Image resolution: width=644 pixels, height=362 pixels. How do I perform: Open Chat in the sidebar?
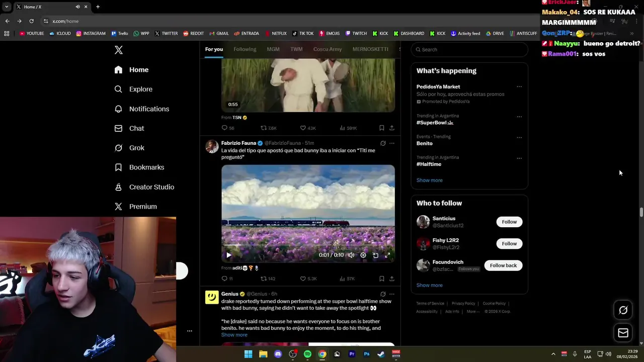129,128
